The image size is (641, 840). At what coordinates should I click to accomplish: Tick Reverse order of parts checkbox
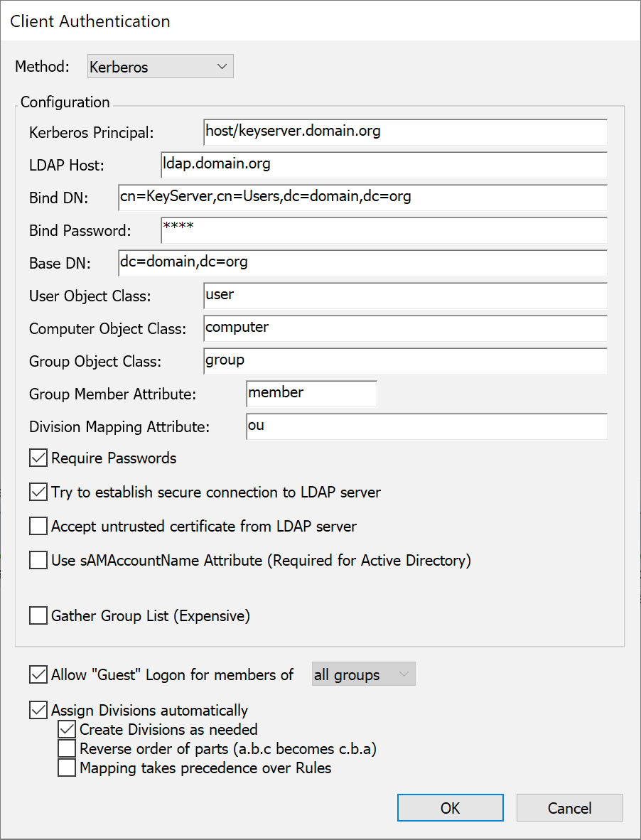point(67,749)
